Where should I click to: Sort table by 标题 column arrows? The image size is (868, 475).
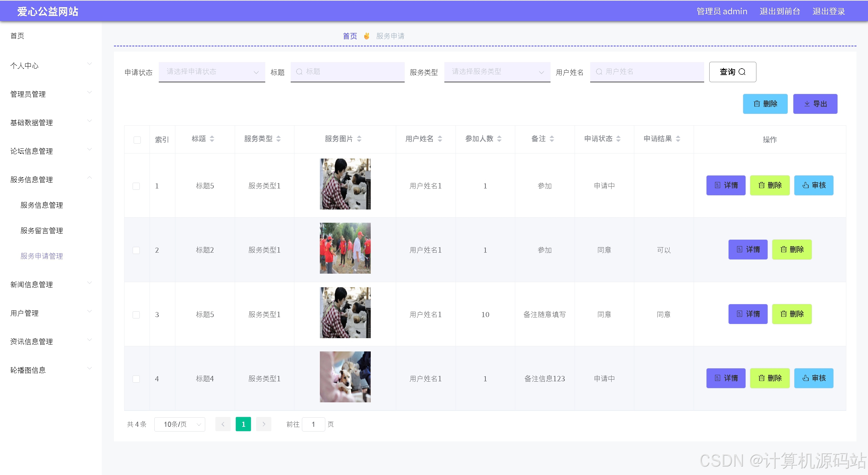pyautogui.click(x=212, y=139)
